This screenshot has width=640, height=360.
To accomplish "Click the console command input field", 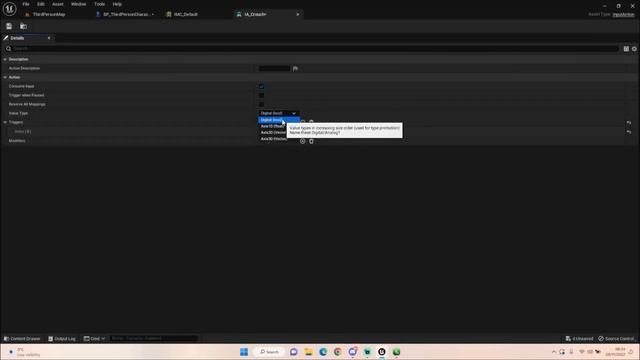I will pyautogui.click(x=154, y=338).
